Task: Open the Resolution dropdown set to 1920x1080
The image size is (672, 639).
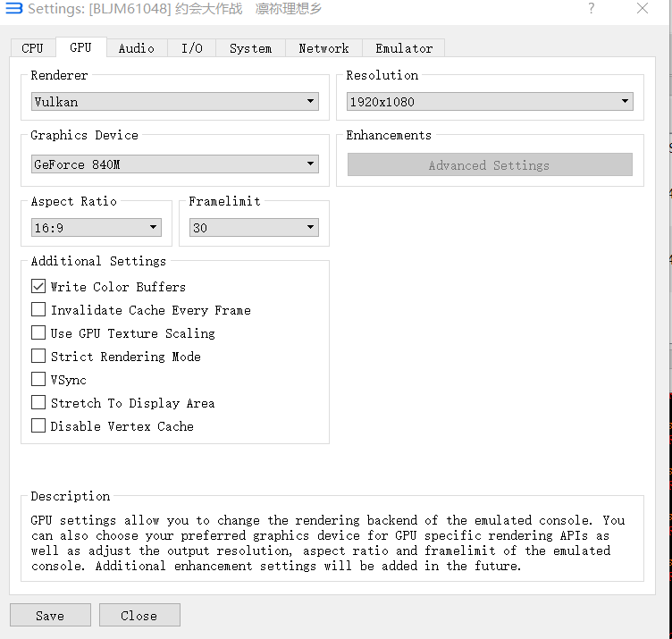Action: 490,102
